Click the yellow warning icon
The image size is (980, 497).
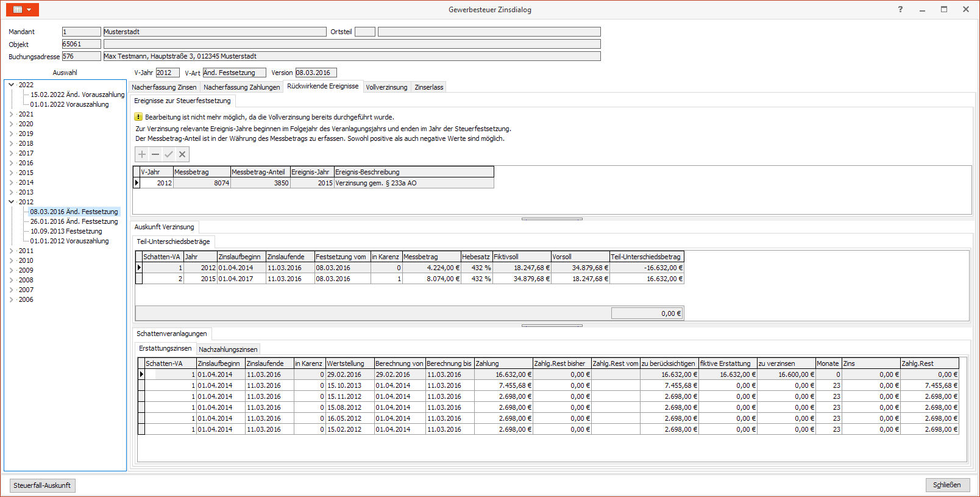pos(138,117)
